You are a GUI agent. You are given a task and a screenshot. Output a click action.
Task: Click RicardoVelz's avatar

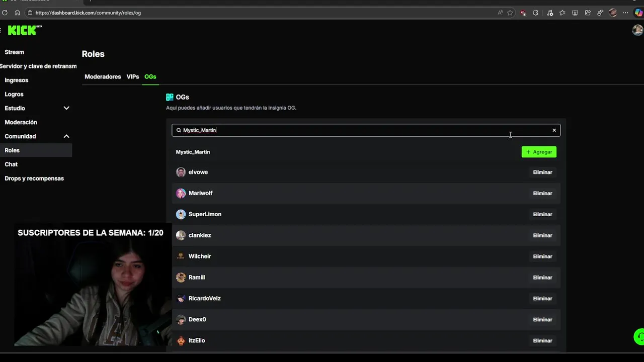pyautogui.click(x=181, y=299)
